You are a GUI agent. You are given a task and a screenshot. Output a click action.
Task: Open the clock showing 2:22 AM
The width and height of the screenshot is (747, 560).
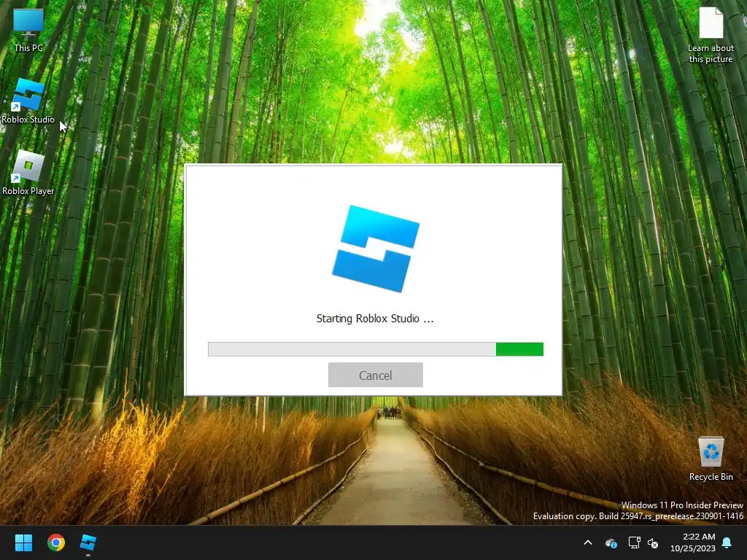(693, 542)
